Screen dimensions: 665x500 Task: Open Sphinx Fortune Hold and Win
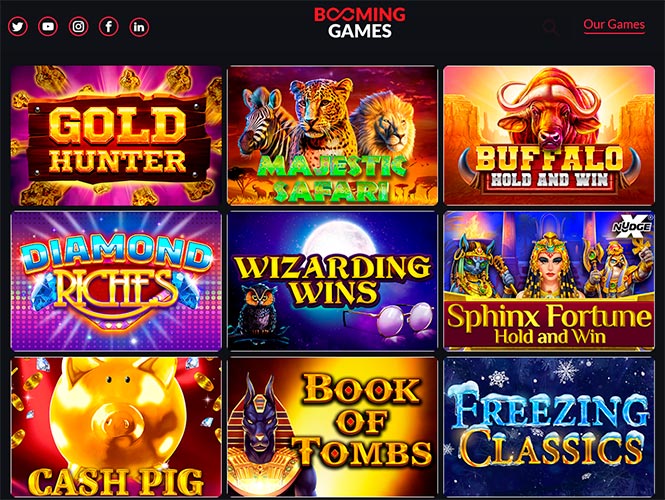[549, 281]
